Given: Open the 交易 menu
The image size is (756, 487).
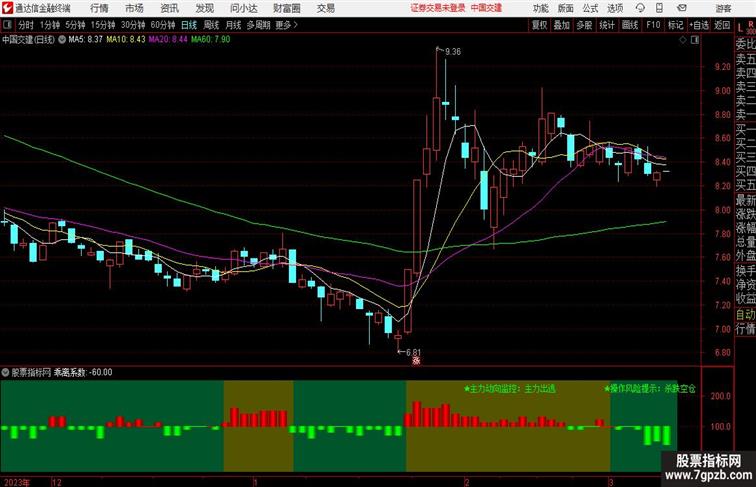Looking at the screenshot, I should 325,8.
